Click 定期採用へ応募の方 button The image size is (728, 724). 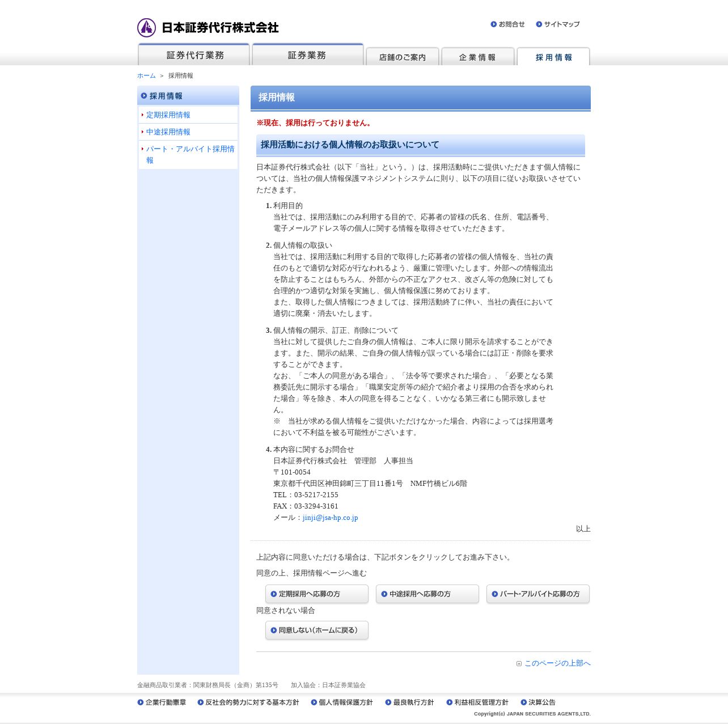pos(317,594)
